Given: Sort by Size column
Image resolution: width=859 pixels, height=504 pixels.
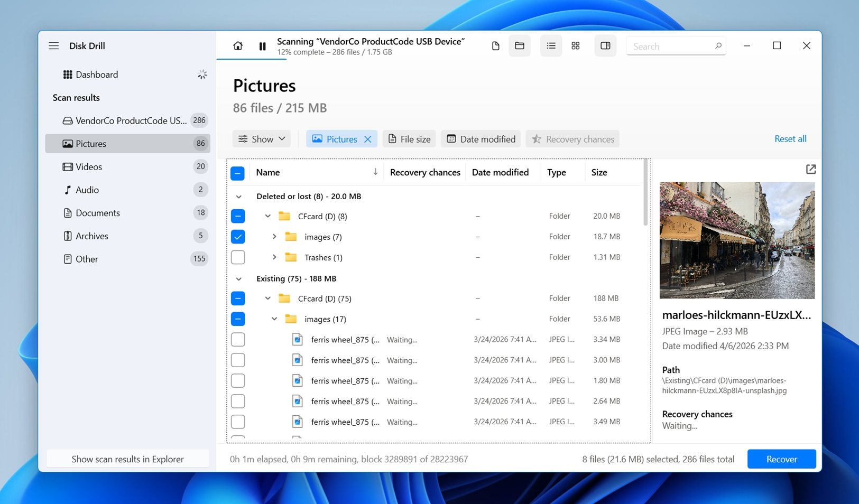Looking at the screenshot, I should tap(599, 172).
